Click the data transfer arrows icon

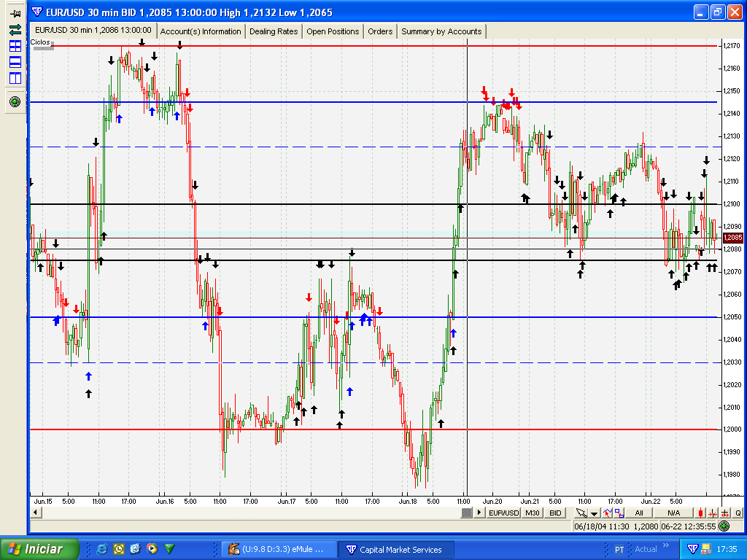click(14, 31)
